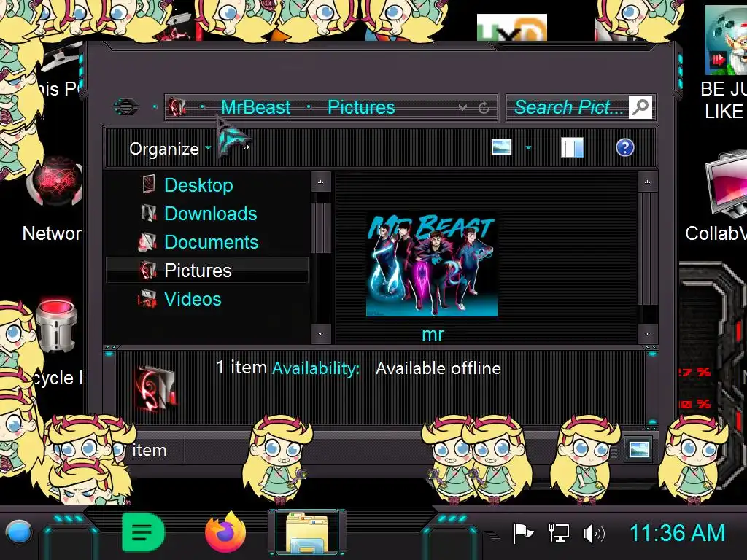Click the back navigation hexagon button
747x560 pixels.
point(126,106)
